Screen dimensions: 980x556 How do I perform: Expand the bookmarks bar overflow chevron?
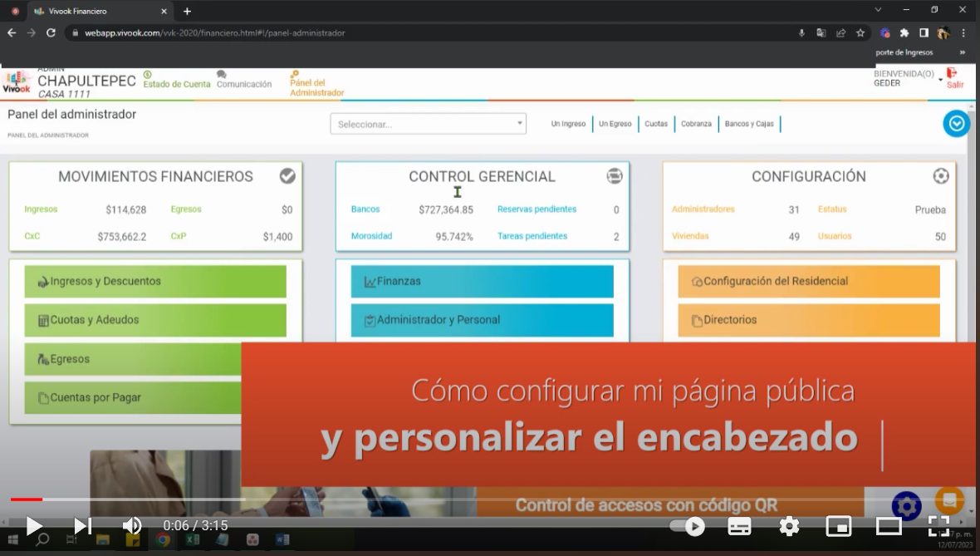[963, 52]
